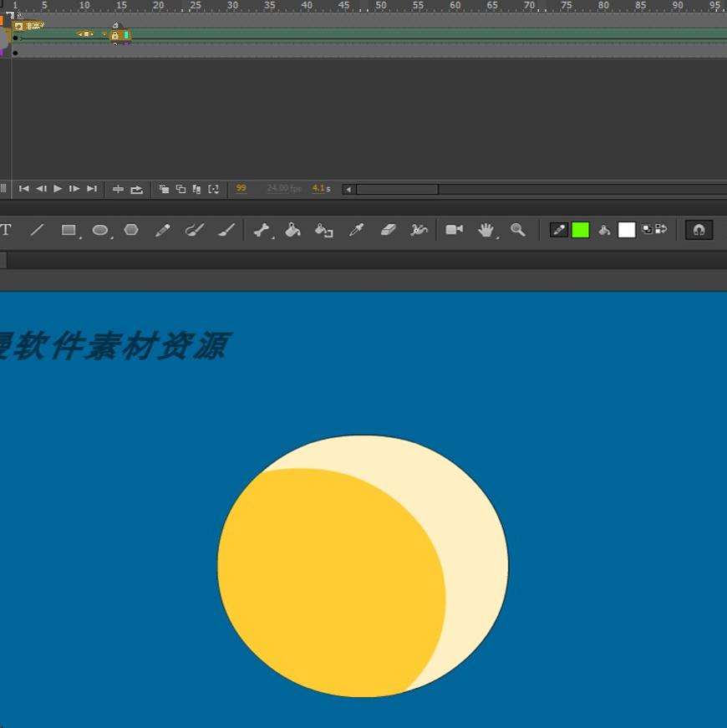Viewport: 727px width, 728px height.
Task: Play the timeline animation
Action: pos(58,189)
